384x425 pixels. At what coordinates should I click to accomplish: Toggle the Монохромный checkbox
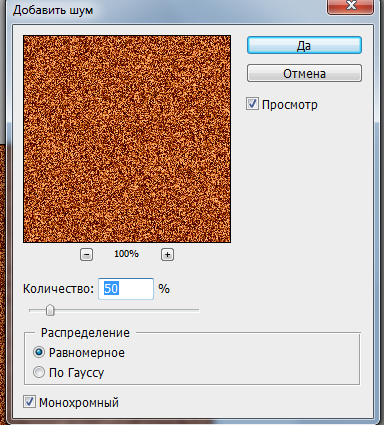[29, 402]
